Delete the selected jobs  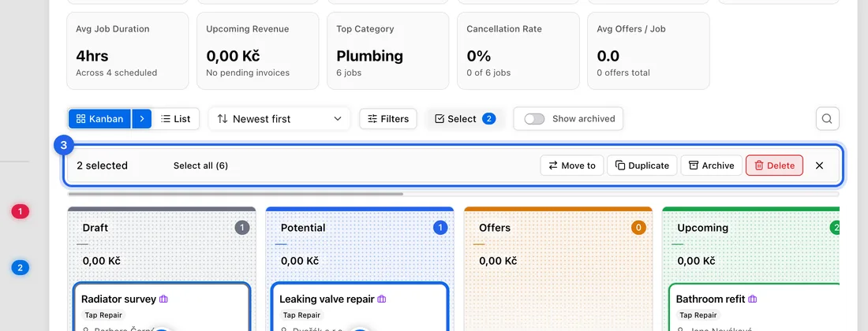point(774,165)
